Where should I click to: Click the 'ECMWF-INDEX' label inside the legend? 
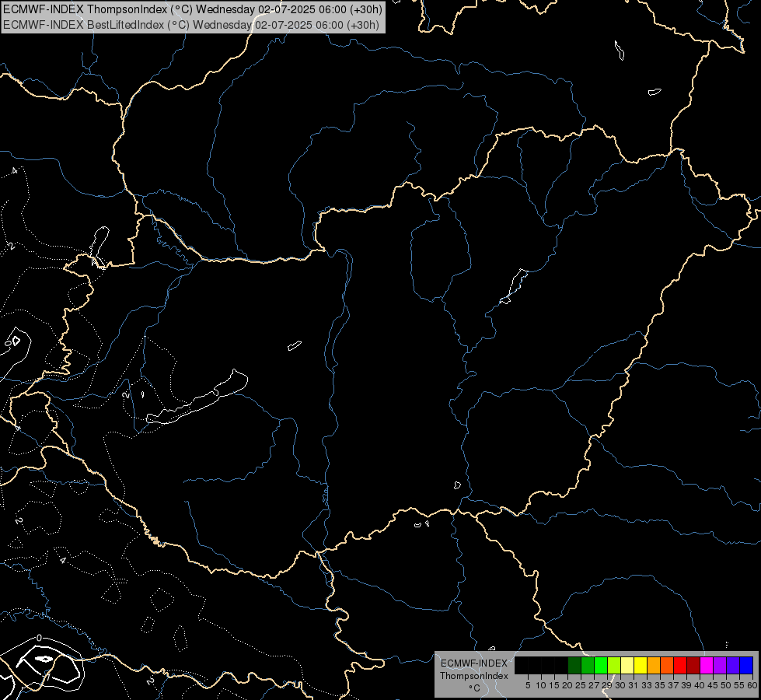pos(473,663)
